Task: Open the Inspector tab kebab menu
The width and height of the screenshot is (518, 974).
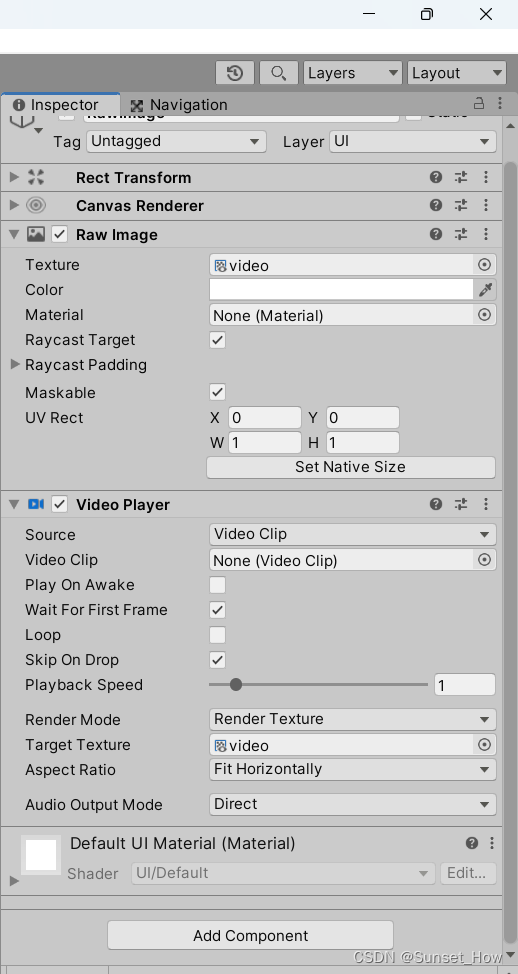Action: pyautogui.click(x=500, y=103)
